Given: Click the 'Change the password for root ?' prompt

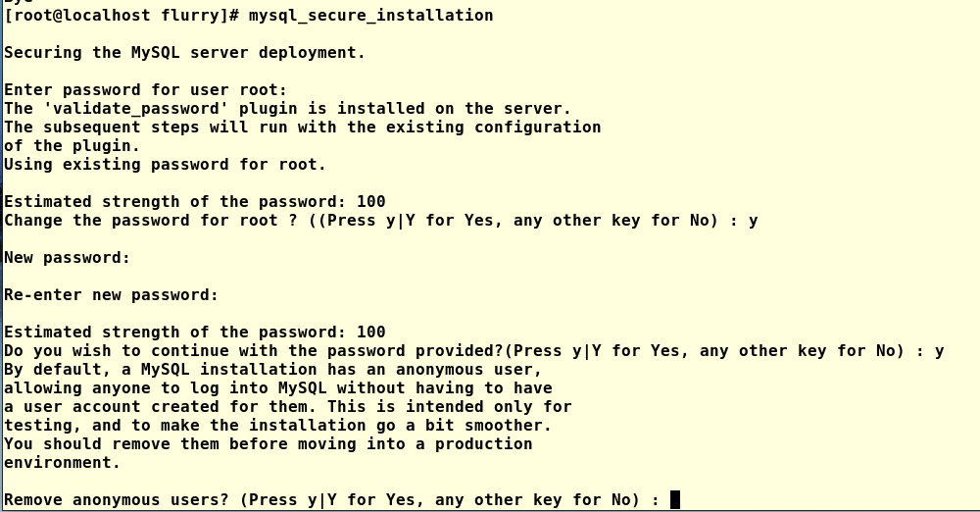Looking at the screenshot, I should tap(151, 221).
